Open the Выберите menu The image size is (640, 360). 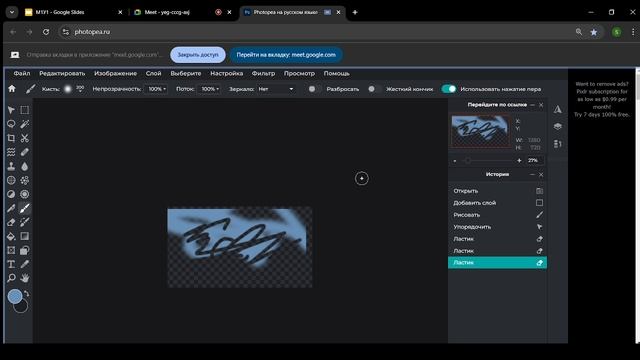pos(186,73)
